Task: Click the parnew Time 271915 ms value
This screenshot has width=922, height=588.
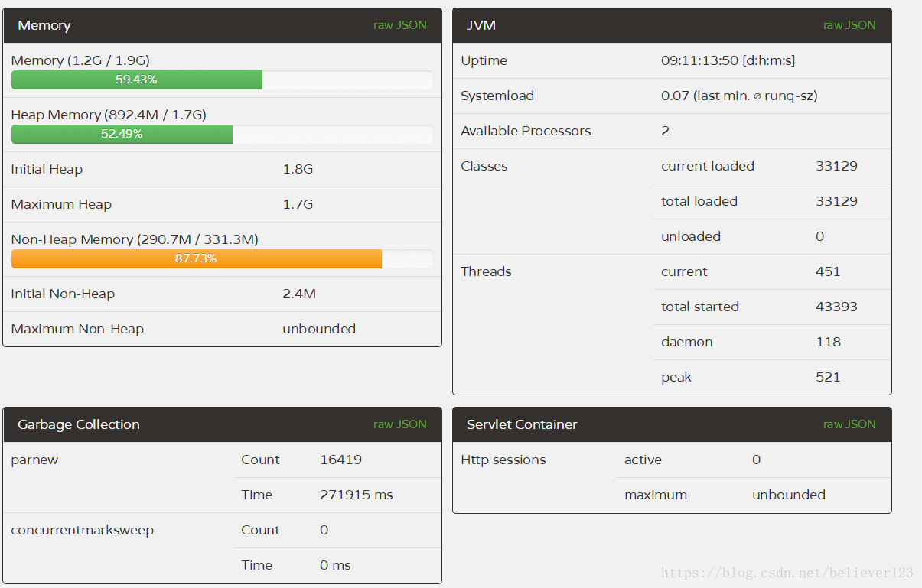Action: [x=357, y=495]
